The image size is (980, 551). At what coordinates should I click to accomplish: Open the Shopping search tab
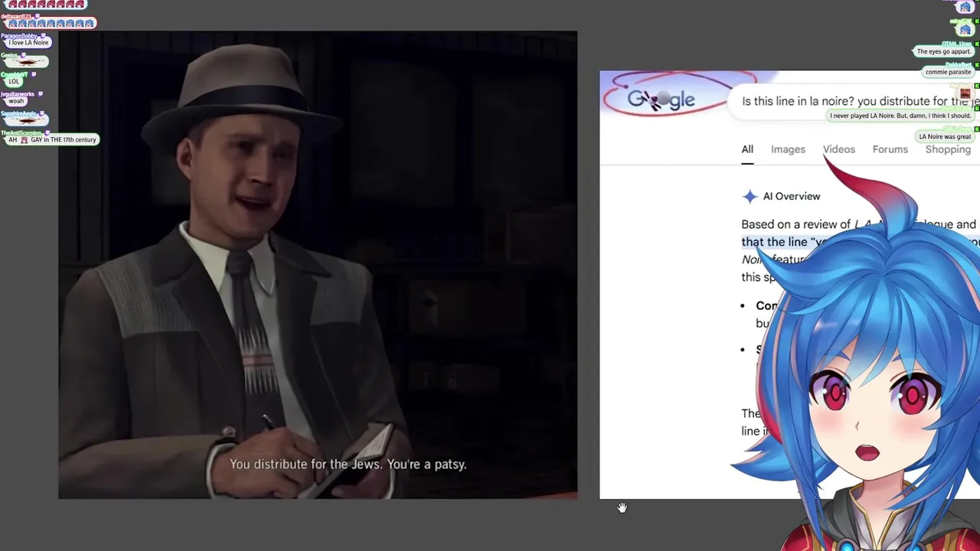(948, 149)
